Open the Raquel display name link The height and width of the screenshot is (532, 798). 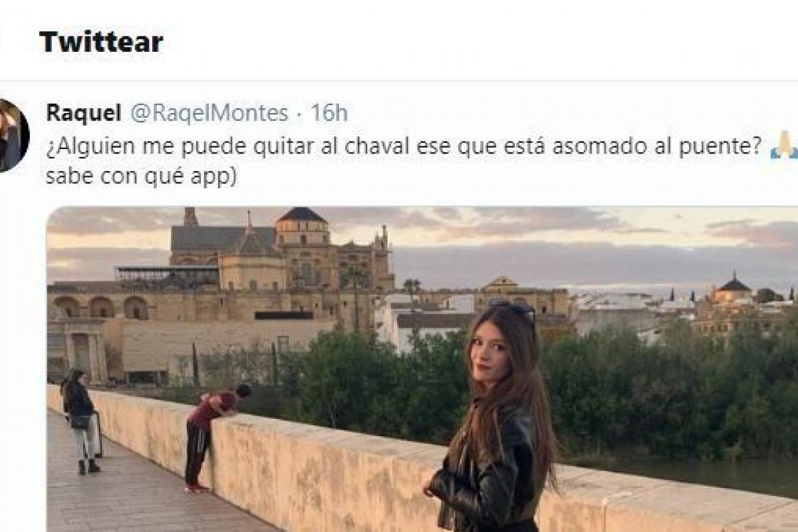(x=84, y=113)
